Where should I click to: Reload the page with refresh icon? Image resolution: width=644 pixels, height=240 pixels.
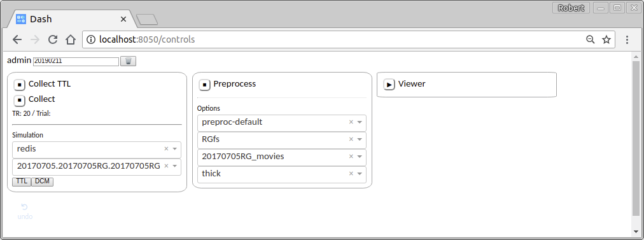tap(53, 39)
